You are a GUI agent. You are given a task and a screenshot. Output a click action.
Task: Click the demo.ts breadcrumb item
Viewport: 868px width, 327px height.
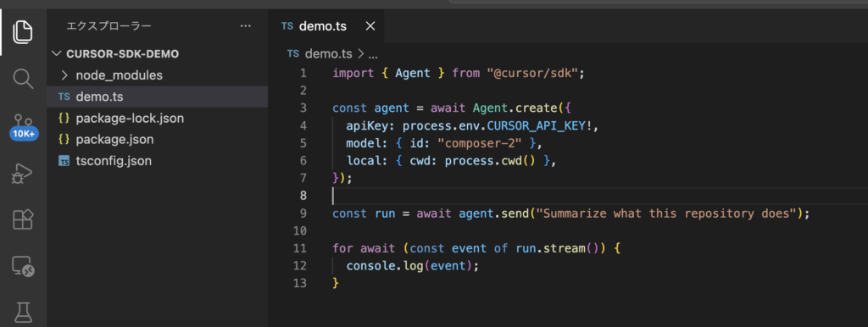coord(328,53)
